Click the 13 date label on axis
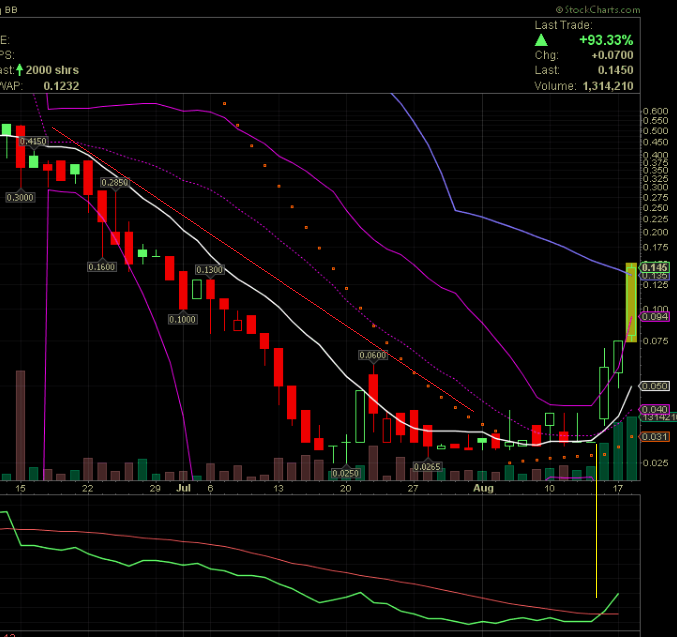The image size is (677, 637). point(278,488)
